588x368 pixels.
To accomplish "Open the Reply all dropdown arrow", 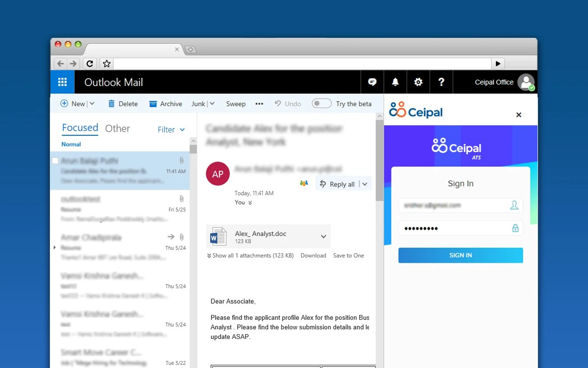I will click(x=365, y=184).
